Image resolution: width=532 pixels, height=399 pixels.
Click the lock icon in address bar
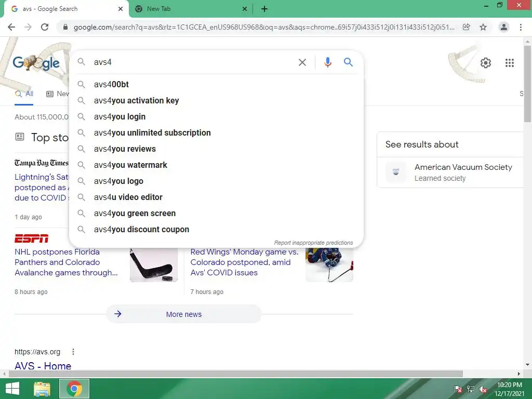click(x=65, y=27)
